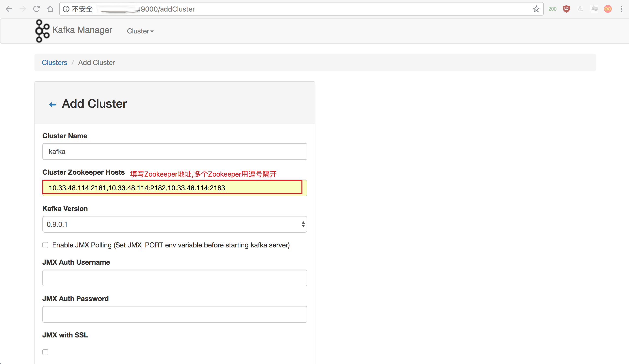The width and height of the screenshot is (629, 364).
Task: Open the uBlock shield extension icon
Action: pos(566,9)
